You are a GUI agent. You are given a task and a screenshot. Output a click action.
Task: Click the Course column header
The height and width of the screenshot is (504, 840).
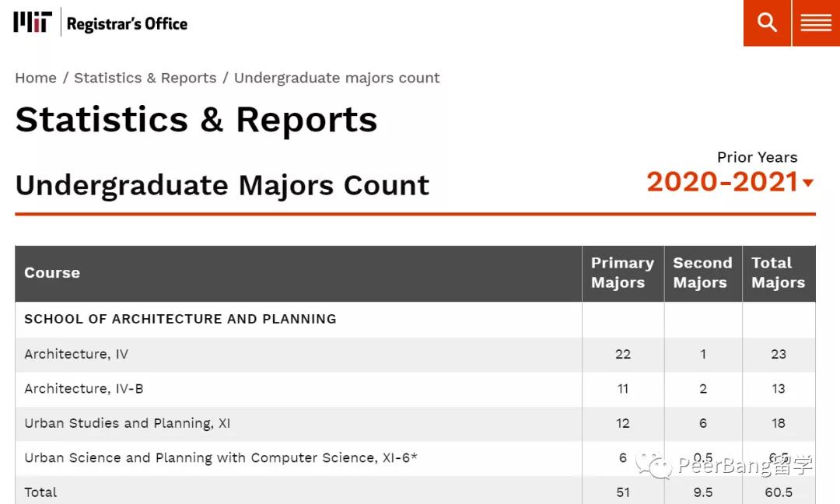click(x=52, y=273)
